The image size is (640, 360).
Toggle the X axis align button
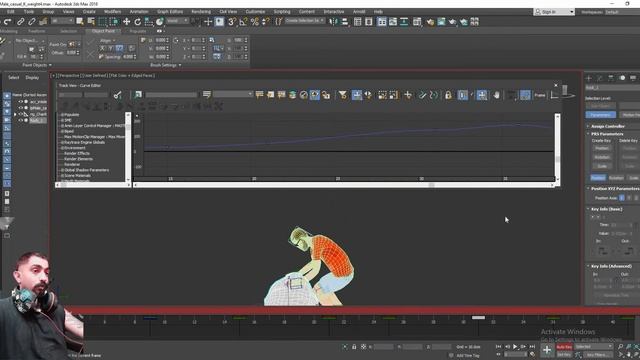(x=102, y=49)
